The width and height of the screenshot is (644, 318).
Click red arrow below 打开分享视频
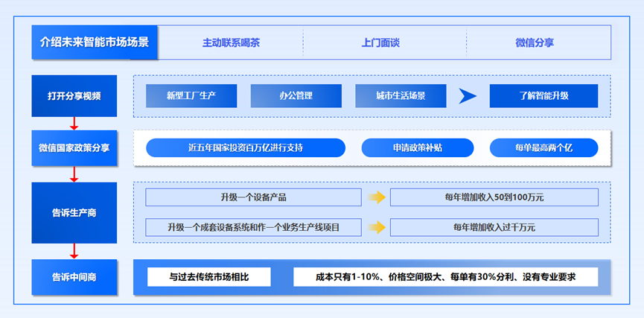74,123
